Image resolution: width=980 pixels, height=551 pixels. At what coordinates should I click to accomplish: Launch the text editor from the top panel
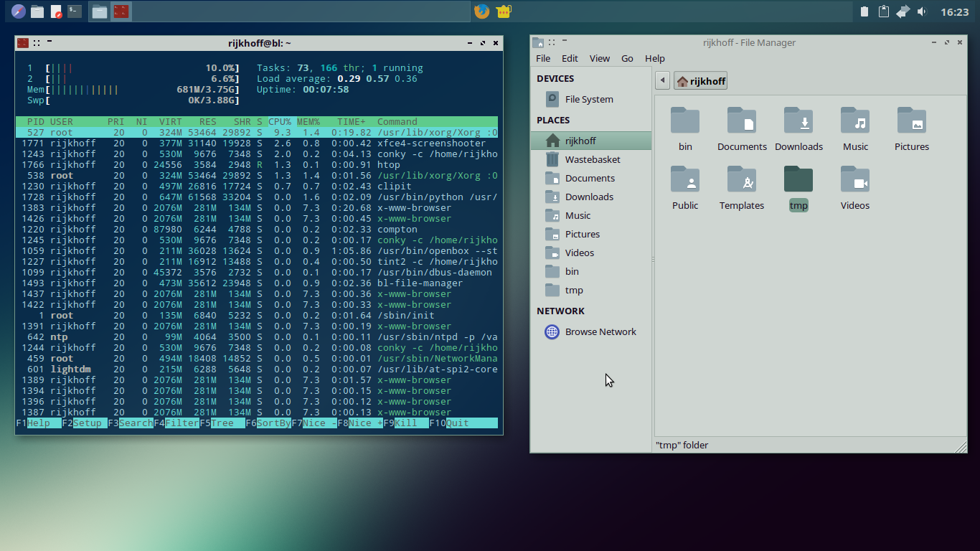(56, 11)
